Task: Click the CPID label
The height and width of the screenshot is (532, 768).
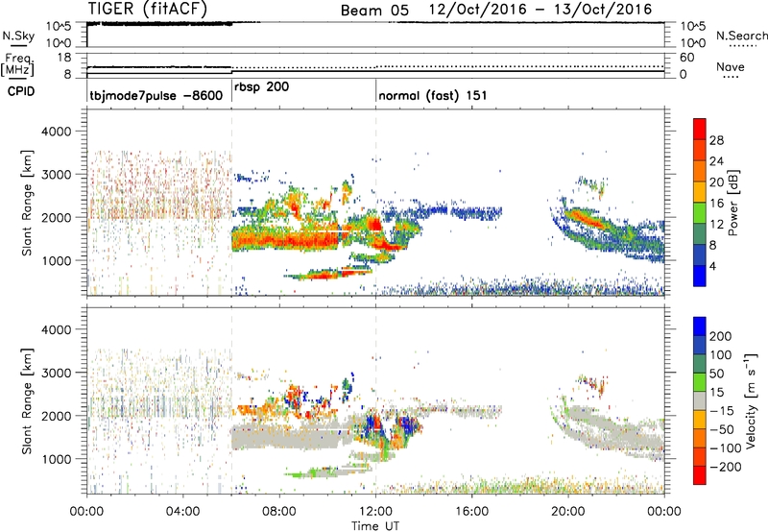Action: pyautogui.click(x=21, y=91)
